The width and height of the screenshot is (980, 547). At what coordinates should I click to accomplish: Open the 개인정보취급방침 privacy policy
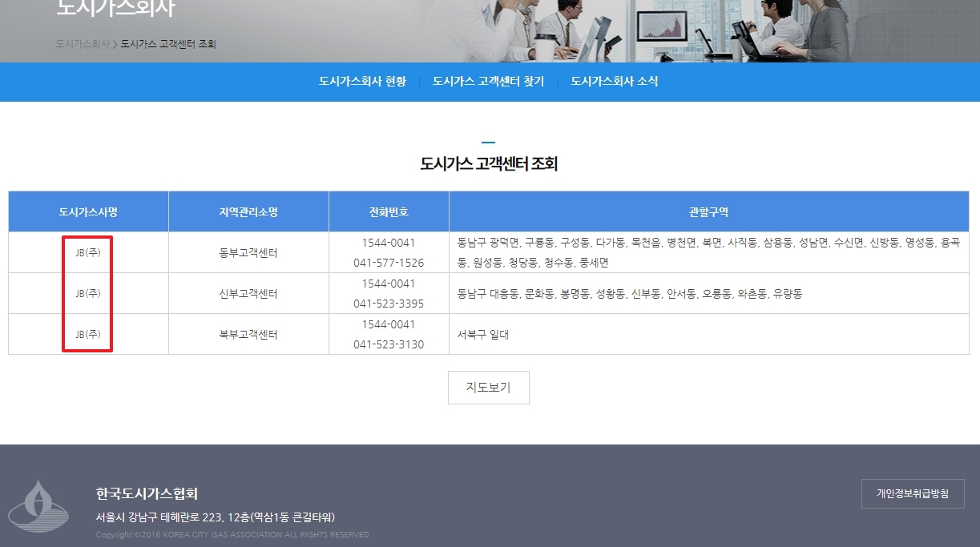pyautogui.click(x=912, y=493)
